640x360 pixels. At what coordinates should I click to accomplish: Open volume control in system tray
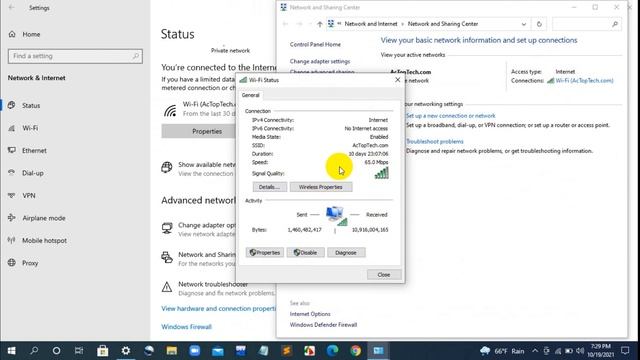(x=580, y=351)
